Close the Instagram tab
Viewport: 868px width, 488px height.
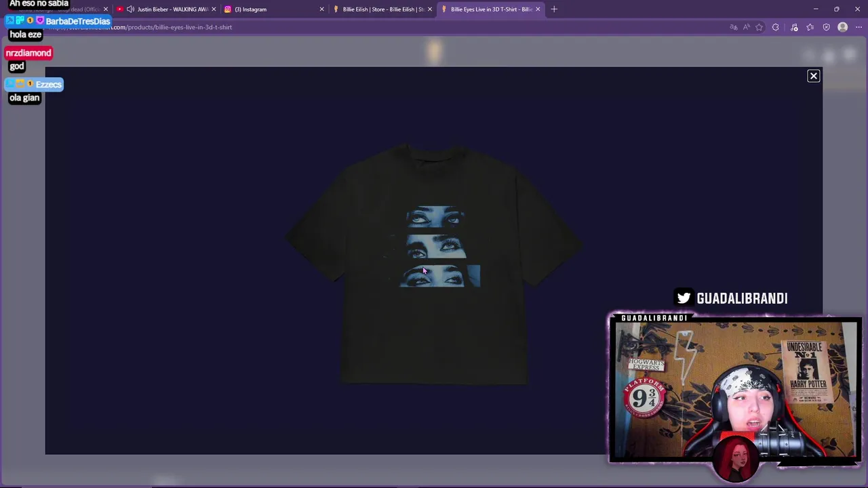[321, 9]
